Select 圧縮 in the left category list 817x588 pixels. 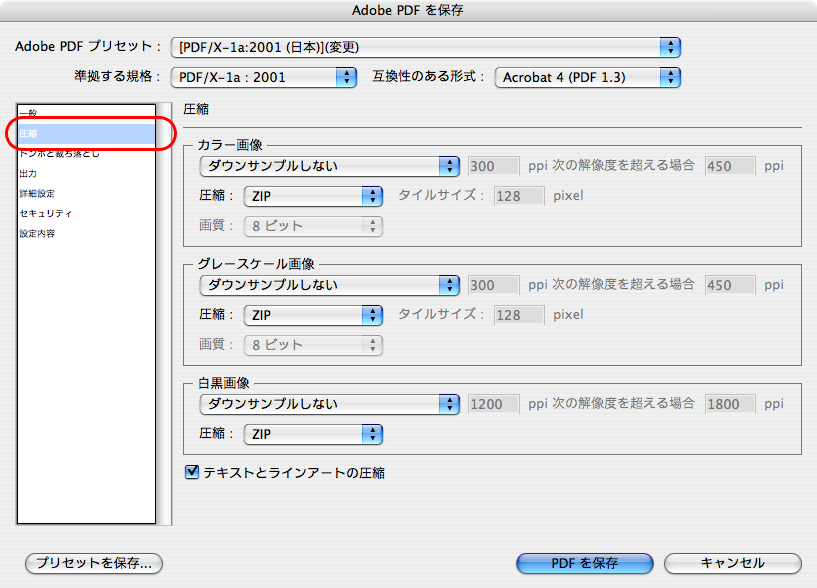[x=86, y=133]
